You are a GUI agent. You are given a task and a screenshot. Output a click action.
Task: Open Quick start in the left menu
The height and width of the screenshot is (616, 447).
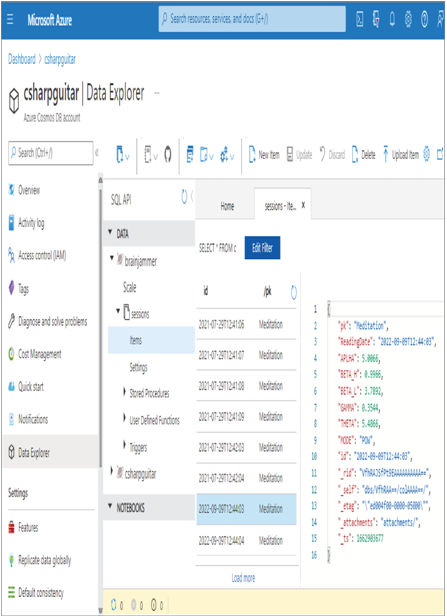pyautogui.click(x=26, y=387)
